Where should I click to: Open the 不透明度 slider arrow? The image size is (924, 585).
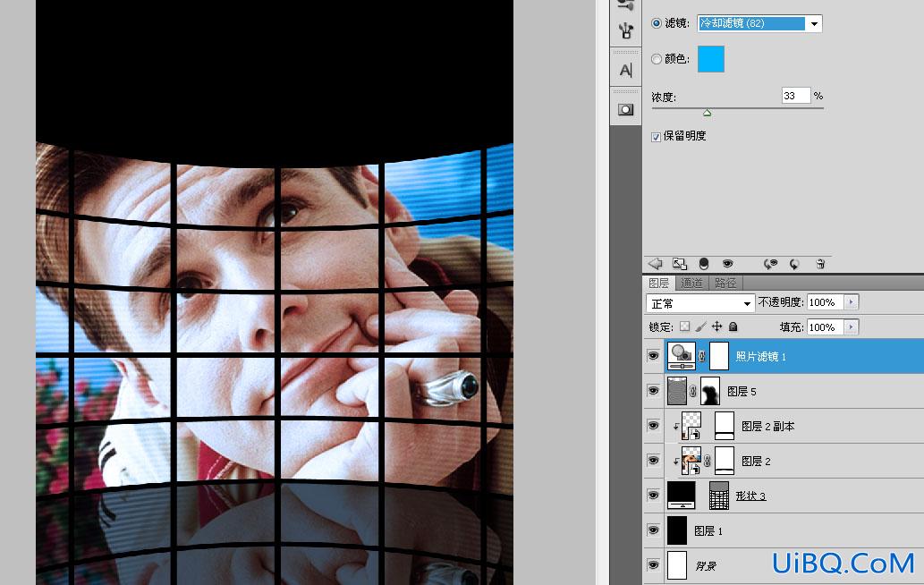(x=851, y=302)
